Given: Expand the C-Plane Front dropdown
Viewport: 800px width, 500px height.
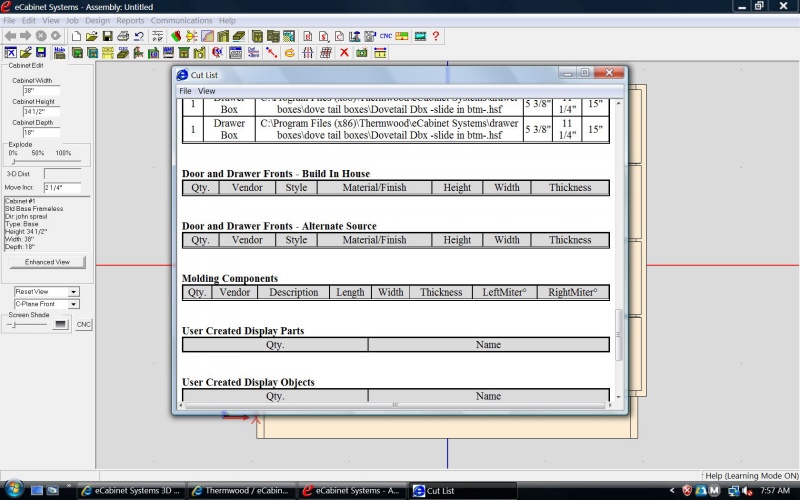Looking at the screenshot, I should [x=73, y=304].
